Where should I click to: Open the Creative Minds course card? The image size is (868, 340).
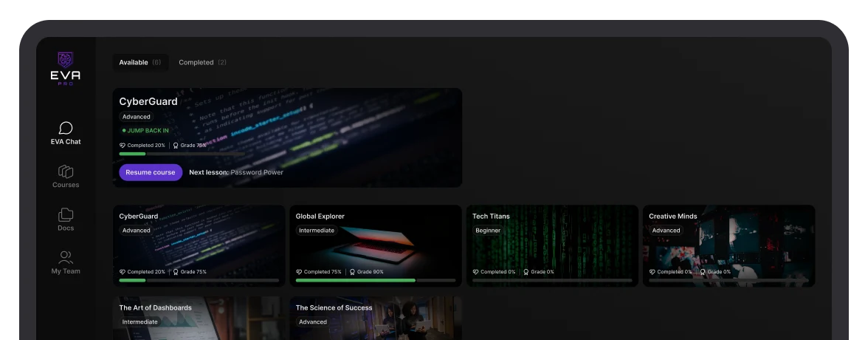pos(728,245)
